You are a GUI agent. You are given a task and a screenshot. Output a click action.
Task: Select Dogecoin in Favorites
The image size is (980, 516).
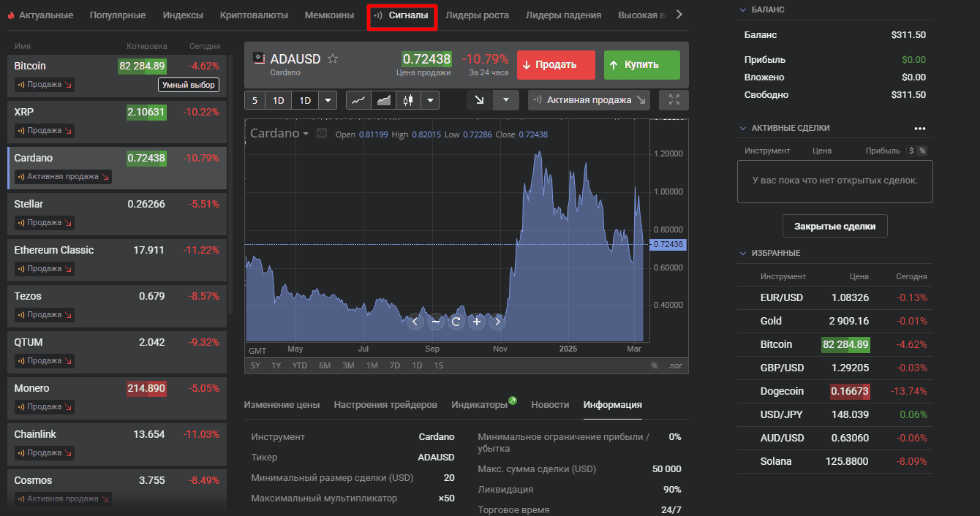click(x=835, y=391)
